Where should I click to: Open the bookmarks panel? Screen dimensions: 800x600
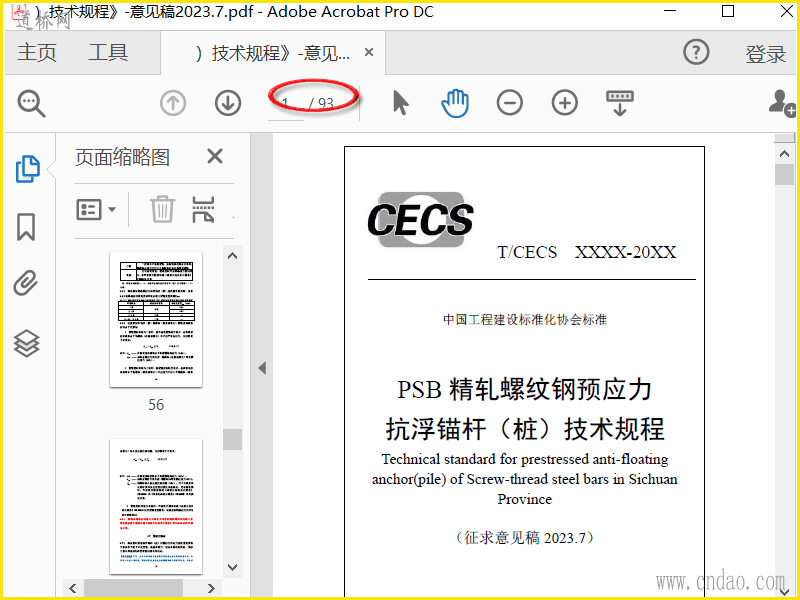pos(26,227)
